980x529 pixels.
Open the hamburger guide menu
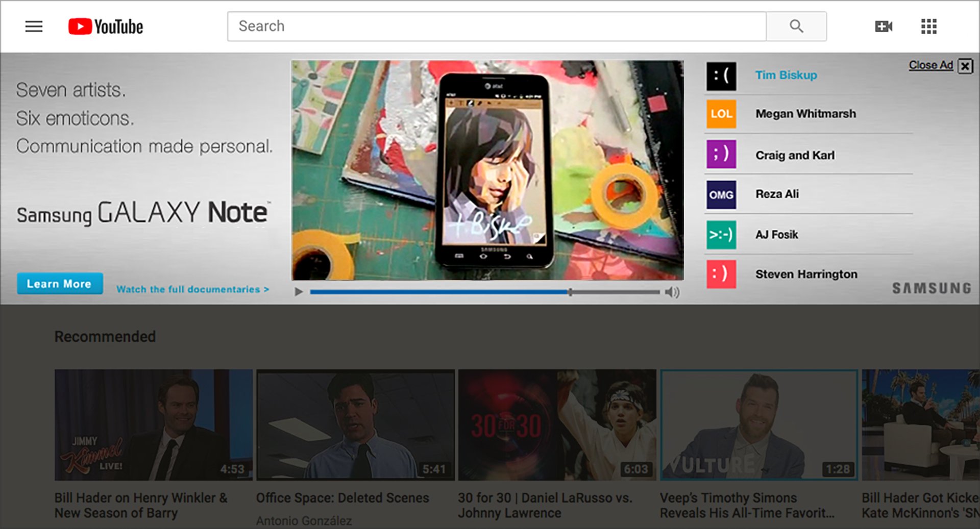click(34, 26)
